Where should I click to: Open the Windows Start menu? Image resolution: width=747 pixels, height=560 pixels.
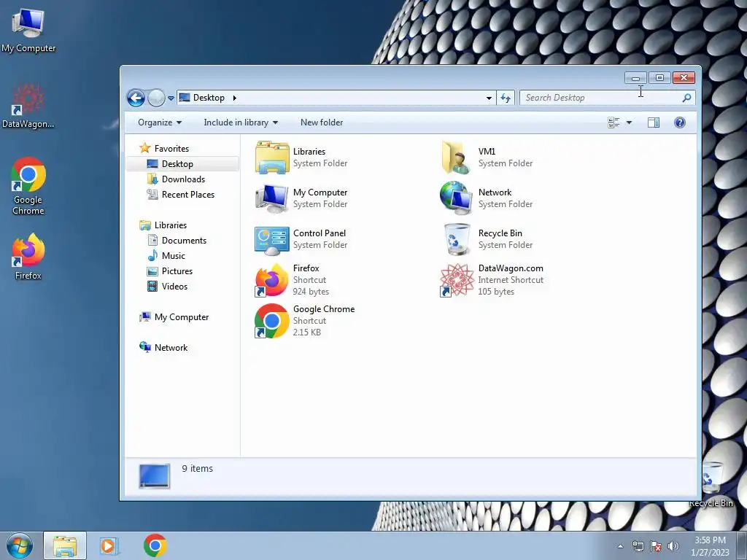click(19, 545)
